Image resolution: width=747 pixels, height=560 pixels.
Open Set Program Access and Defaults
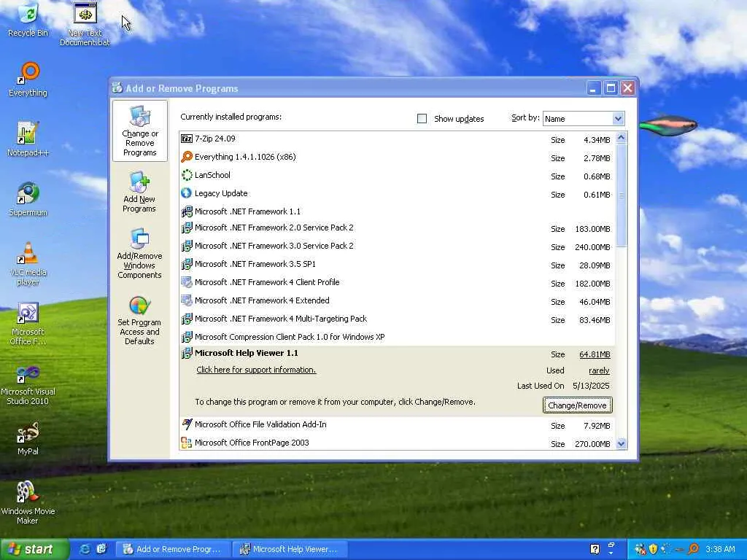139,321
